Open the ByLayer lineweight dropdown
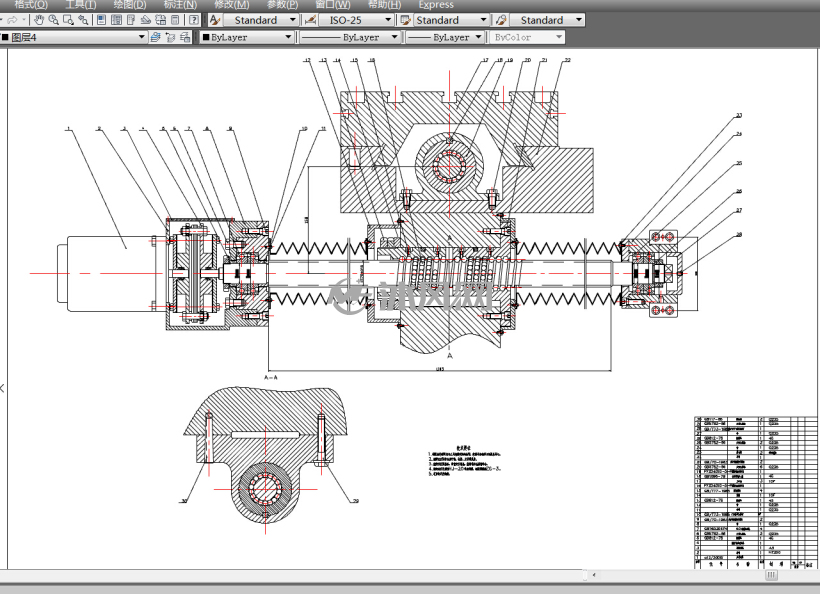Viewport: 820px width, 594px height. click(x=446, y=37)
